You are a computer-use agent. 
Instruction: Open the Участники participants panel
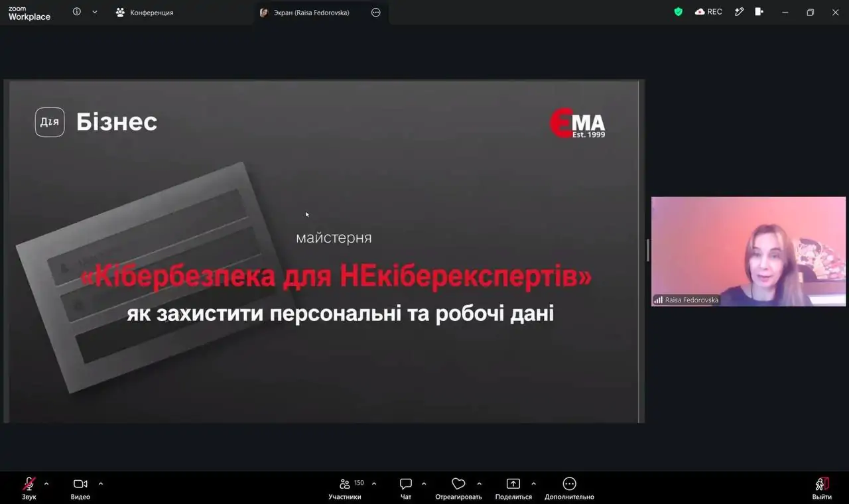[x=345, y=488]
